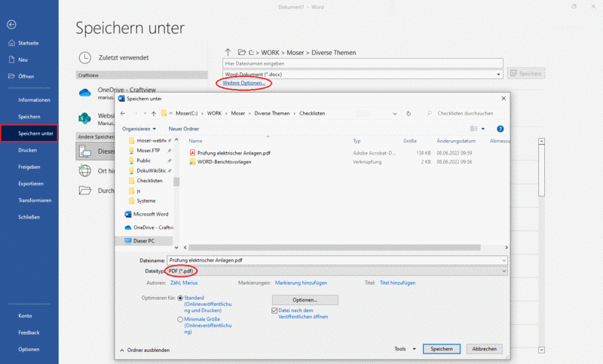Click the dialog up-folder arrow
The height and width of the screenshot is (364, 603).
point(154,113)
